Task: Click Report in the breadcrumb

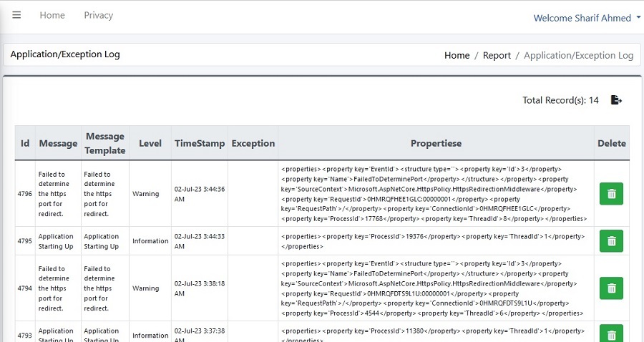Action: (x=497, y=55)
